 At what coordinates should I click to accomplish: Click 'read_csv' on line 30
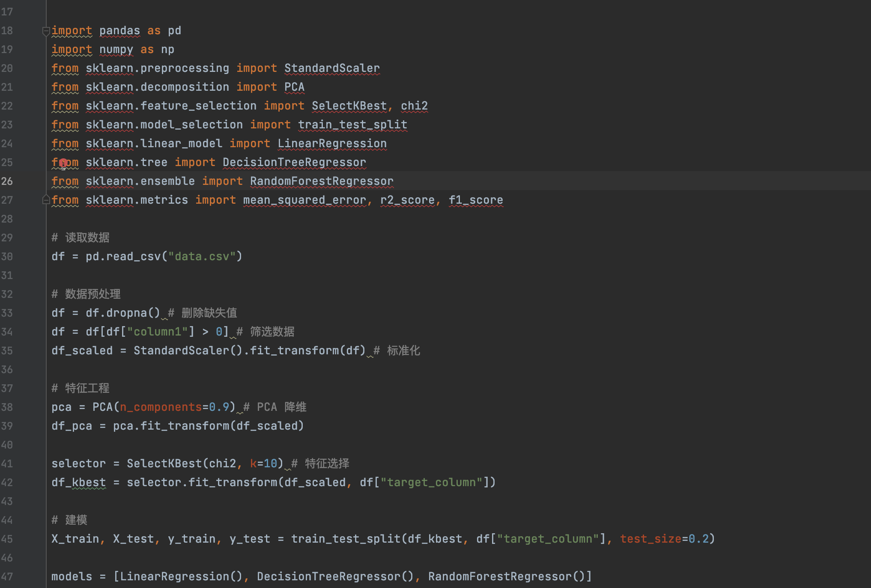coord(133,257)
